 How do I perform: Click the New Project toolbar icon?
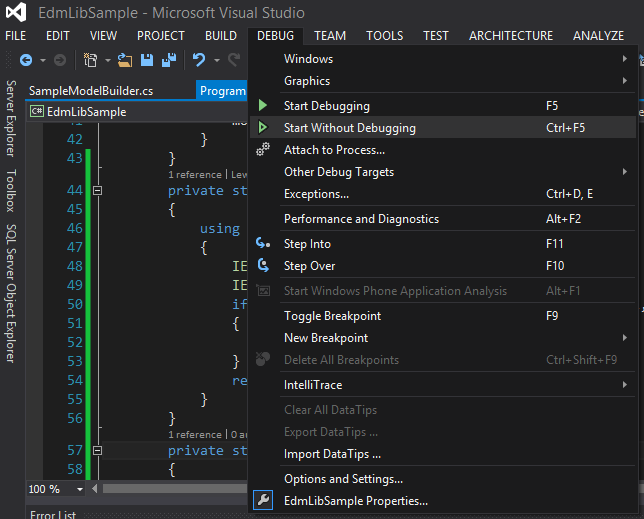(x=90, y=60)
